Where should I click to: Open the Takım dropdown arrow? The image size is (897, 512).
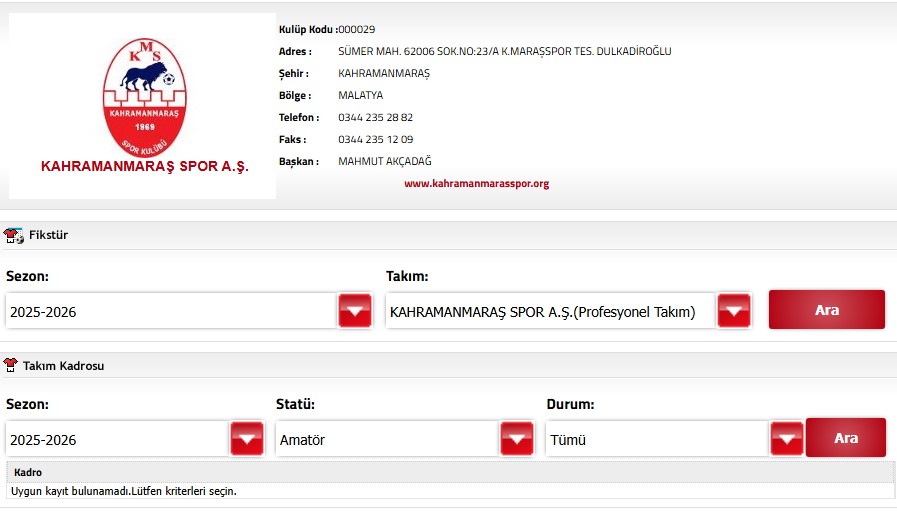pyautogui.click(x=734, y=311)
